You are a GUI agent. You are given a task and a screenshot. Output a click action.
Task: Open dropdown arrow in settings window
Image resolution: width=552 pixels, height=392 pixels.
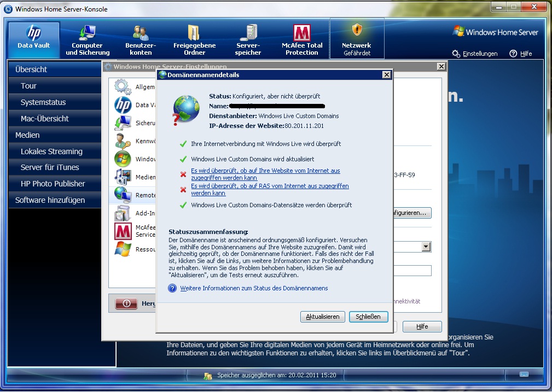[426, 247]
